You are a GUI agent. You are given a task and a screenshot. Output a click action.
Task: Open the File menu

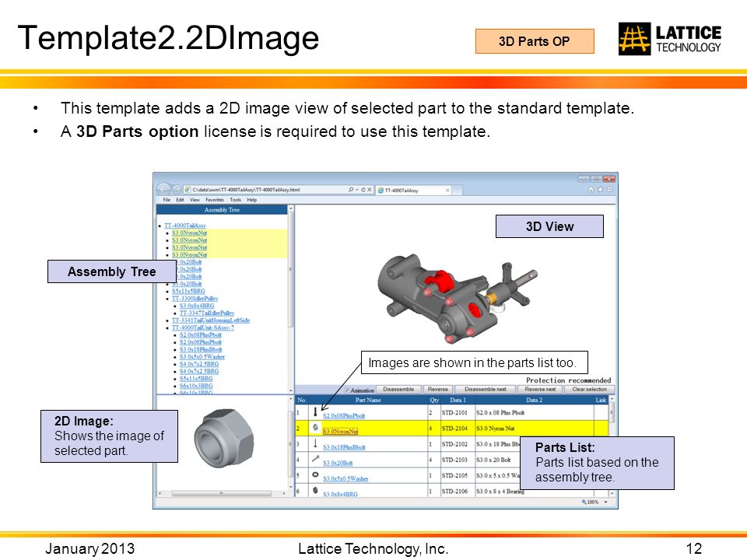pos(167,200)
